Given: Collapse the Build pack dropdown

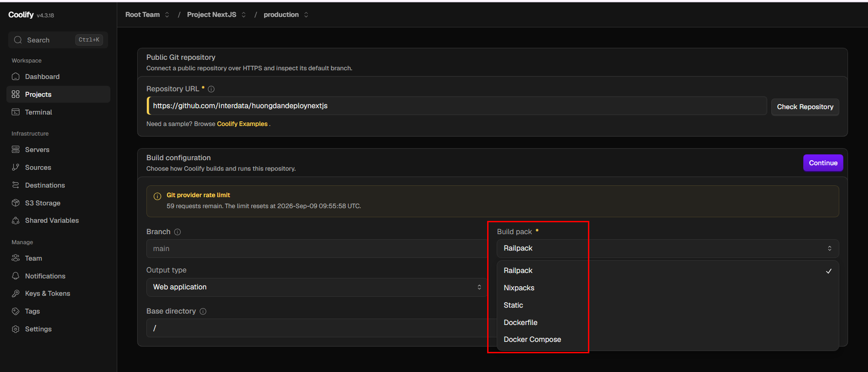Looking at the screenshot, I should (668, 248).
